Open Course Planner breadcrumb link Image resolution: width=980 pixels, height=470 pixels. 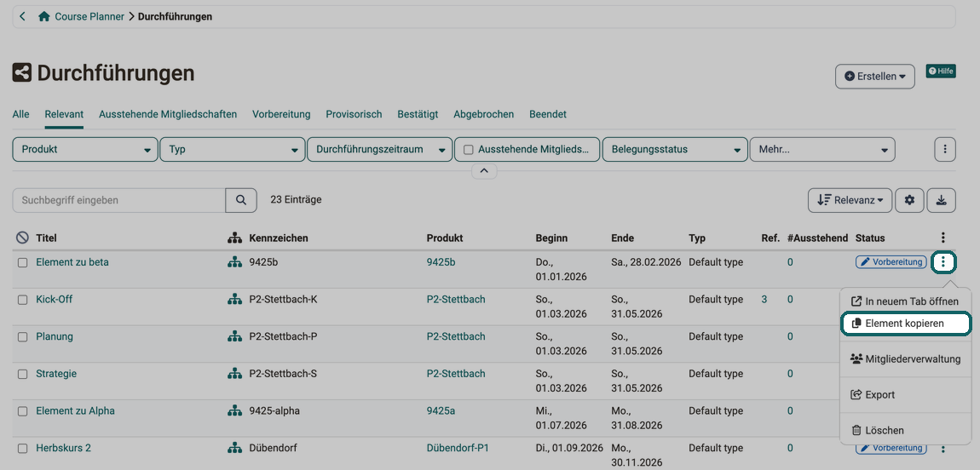tap(89, 17)
